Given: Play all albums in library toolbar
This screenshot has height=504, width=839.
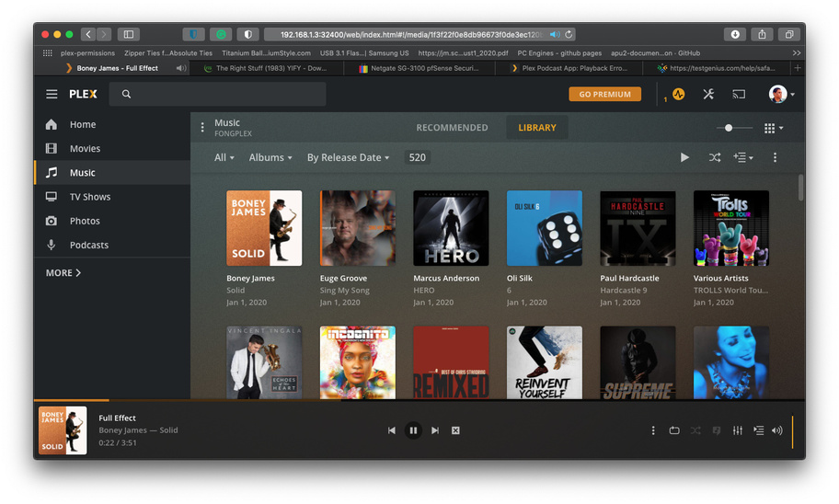Looking at the screenshot, I should [x=684, y=157].
